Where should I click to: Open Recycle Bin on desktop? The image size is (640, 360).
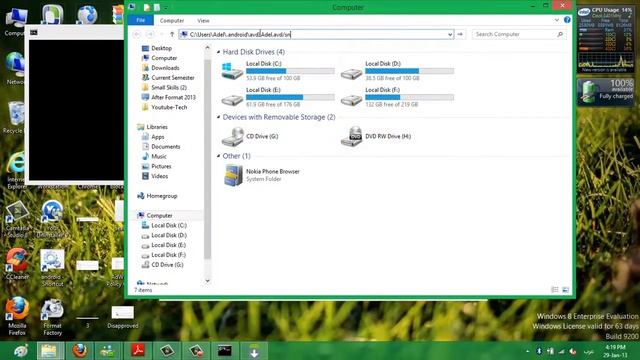[x=16, y=117]
